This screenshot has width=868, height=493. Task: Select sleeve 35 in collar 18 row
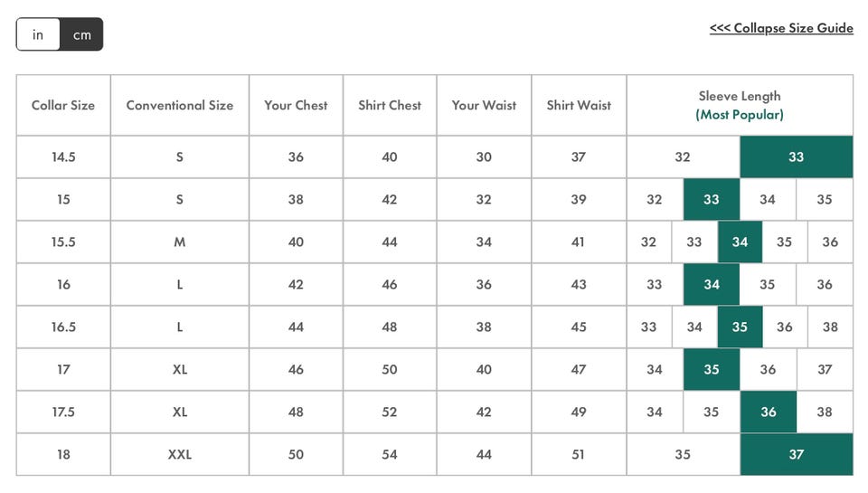point(683,455)
